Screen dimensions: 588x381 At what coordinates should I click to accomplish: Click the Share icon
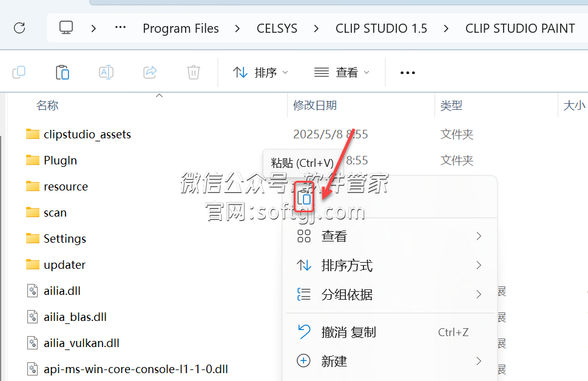pos(149,72)
